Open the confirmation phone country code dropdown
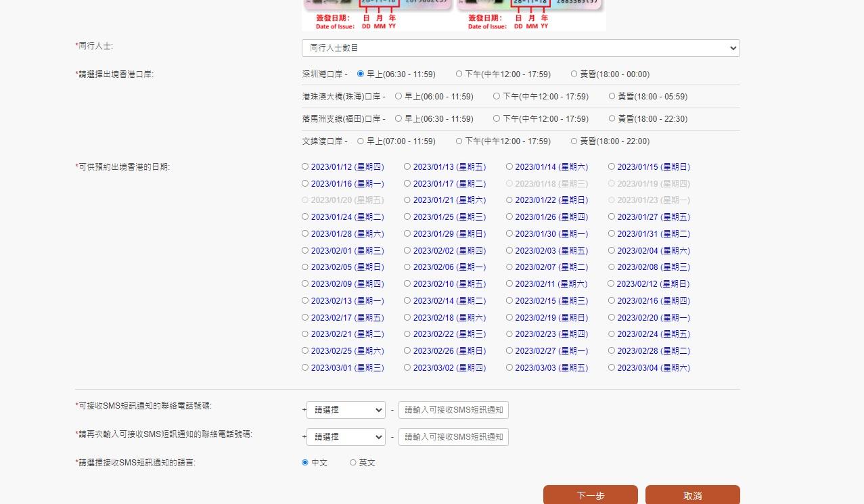 (346, 436)
